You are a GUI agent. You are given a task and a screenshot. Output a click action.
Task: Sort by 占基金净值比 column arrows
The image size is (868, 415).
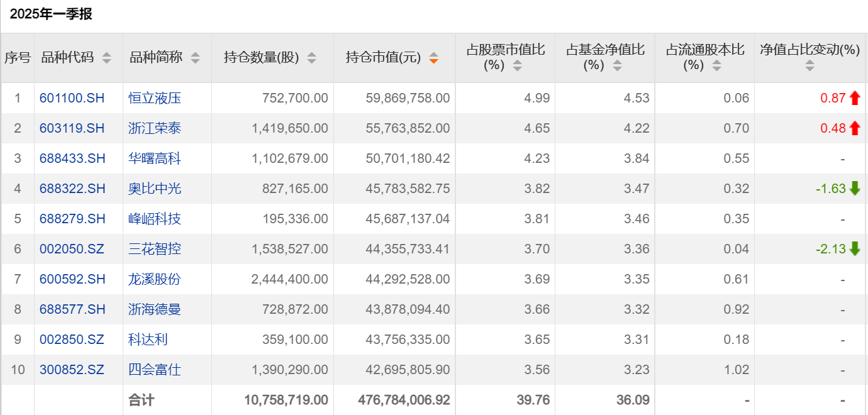[617, 65]
